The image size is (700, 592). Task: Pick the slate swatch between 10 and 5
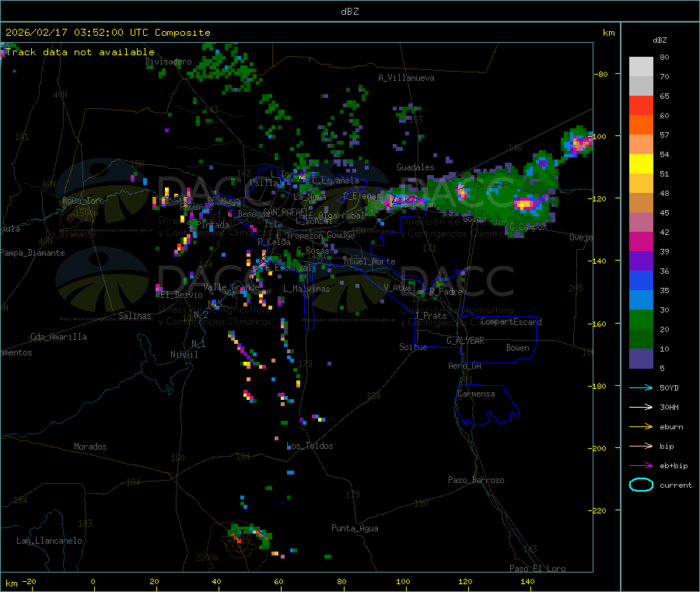click(641, 359)
